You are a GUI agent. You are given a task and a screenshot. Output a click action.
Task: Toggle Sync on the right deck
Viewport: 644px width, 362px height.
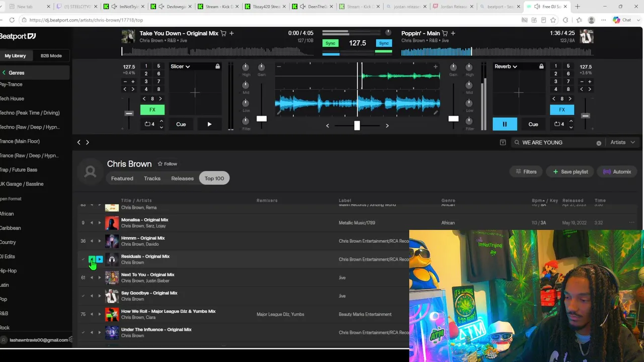tap(384, 43)
